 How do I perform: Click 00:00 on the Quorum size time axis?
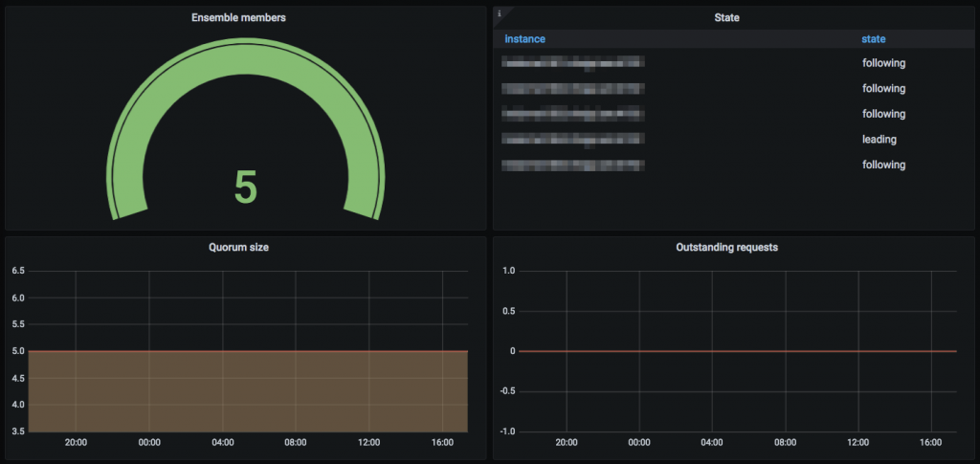coord(149,442)
